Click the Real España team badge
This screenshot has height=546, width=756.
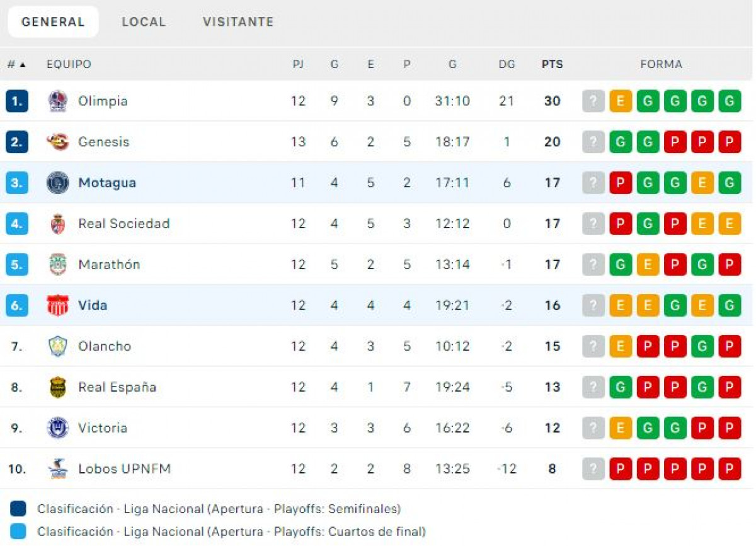coord(58,387)
